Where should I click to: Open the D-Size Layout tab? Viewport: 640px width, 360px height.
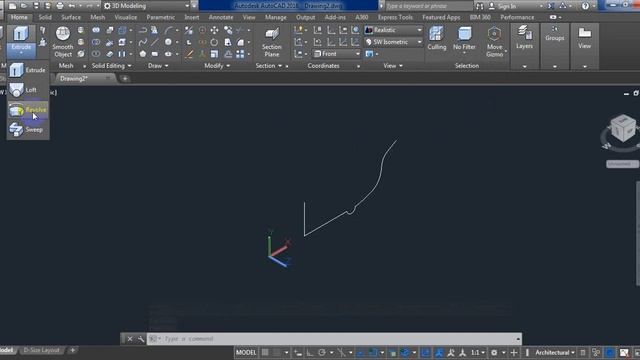click(41, 350)
